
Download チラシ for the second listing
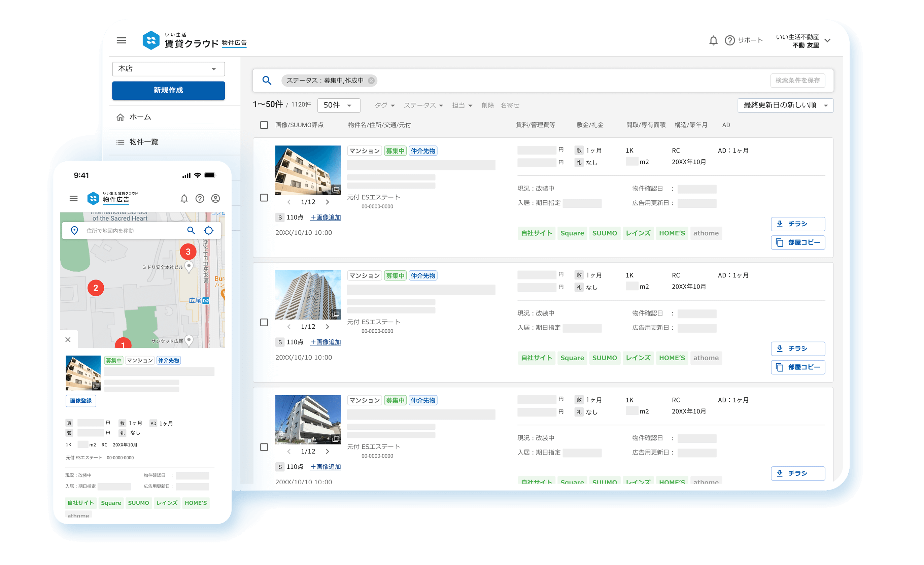[798, 348]
